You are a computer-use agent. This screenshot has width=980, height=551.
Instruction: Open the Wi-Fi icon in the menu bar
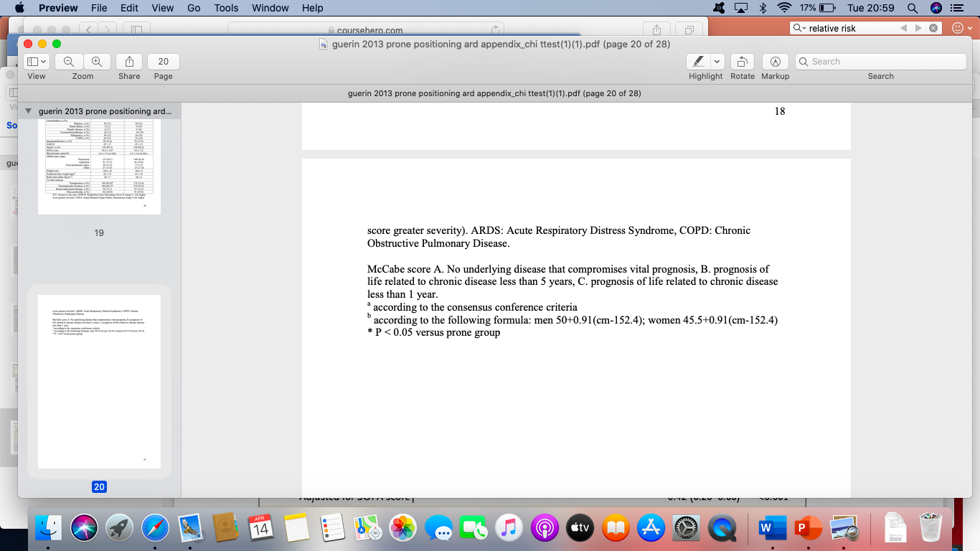(x=786, y=8)
